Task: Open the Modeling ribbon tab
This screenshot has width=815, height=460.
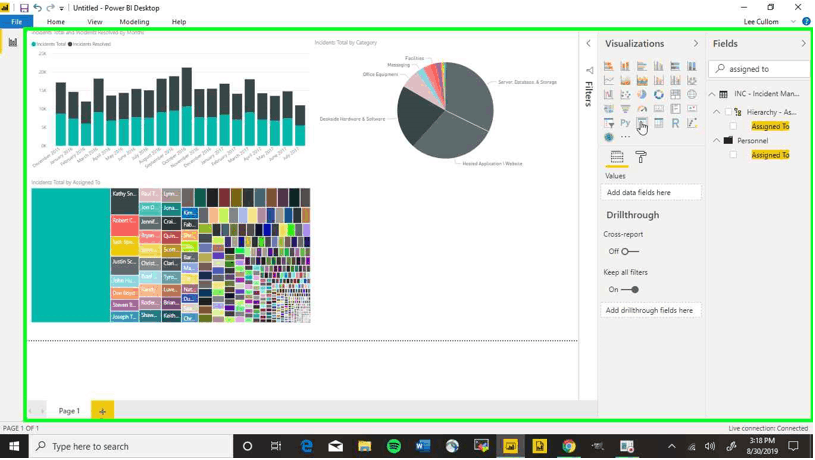Action: (x=134, y=22)
